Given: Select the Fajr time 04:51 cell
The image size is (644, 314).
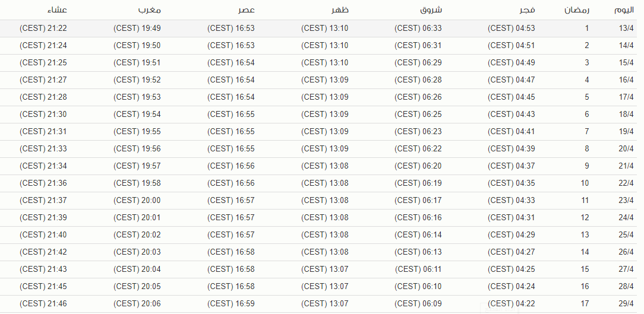Looking at the screenshot, I should click(x=512, y=46).
